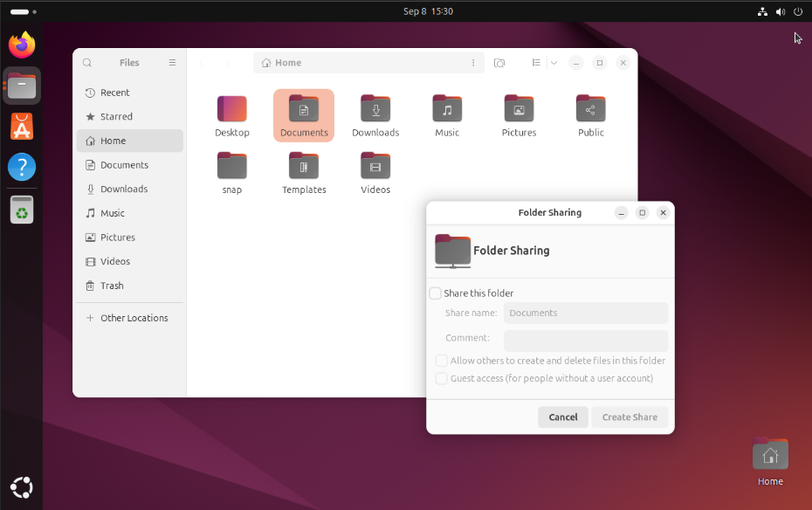Go to Other Locations in sidebar
The width and height of the screenshot is (812, 510).
tap(134, 318)
